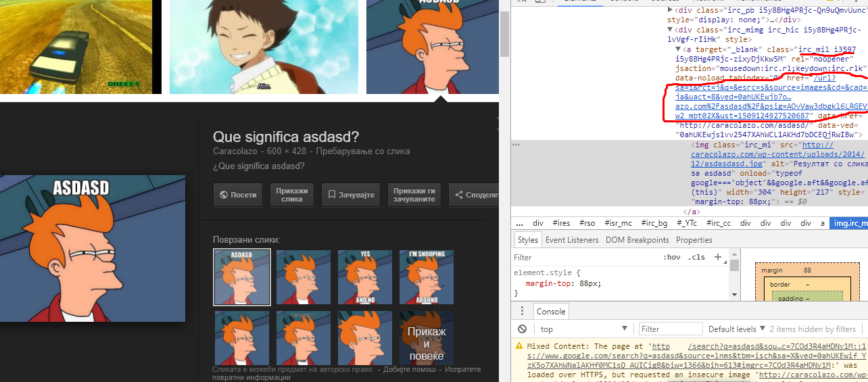
Task: Open the Caracolazo source link
Action: point(235,151)
